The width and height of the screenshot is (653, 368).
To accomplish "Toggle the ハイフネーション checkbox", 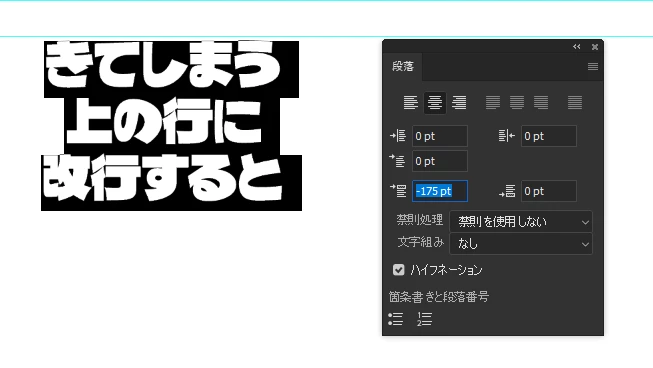I will tap(399, 270).
